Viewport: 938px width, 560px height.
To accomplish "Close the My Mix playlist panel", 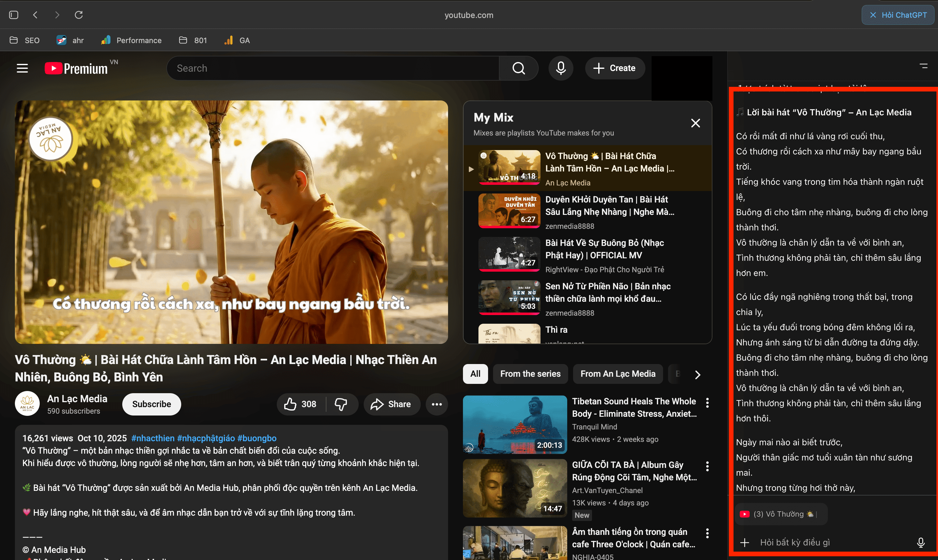I will pyautogui.click(x=695, y=123).
